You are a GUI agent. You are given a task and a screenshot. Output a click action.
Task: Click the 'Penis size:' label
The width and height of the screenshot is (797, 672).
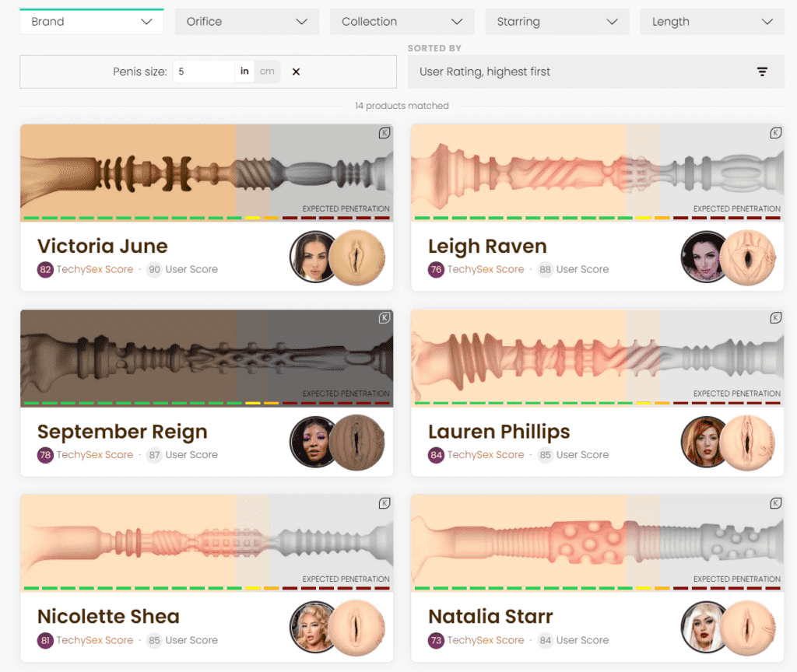coord(140,72)
